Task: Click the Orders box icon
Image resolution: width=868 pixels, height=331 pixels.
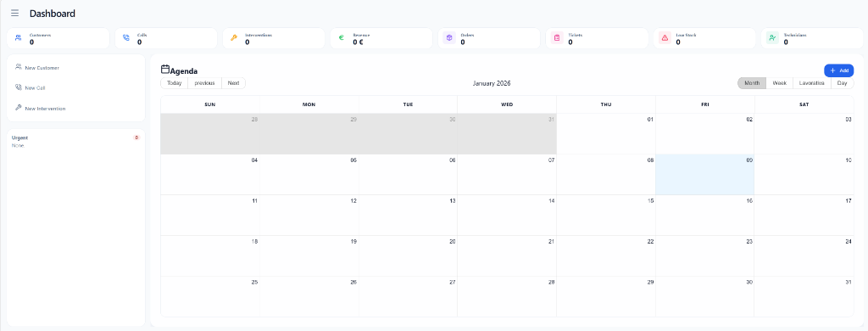Action: coord(449,38)
